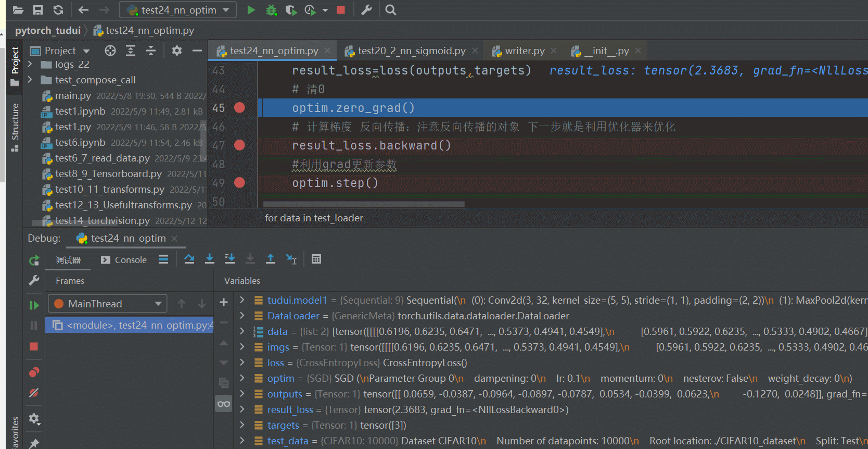Open Evaluate Expression calculator icon

pyautogui.click(x=316, y=259)
